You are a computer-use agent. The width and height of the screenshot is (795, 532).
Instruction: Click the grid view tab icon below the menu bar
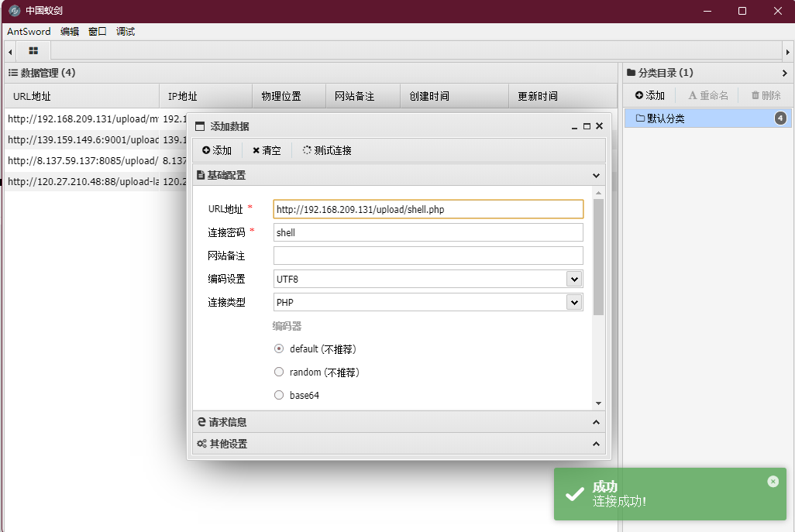33,50
